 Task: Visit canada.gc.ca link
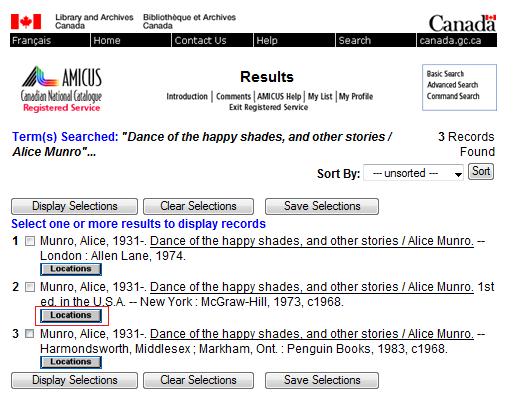click(450, 40)
